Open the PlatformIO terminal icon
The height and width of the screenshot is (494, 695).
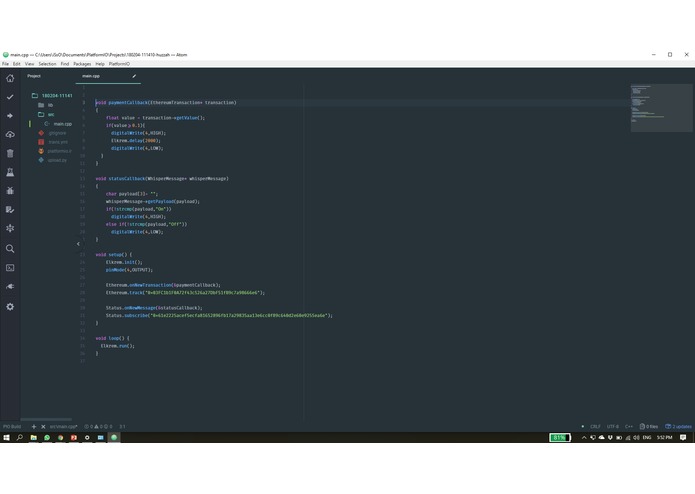pyautogui.click(x=10, y=268)
